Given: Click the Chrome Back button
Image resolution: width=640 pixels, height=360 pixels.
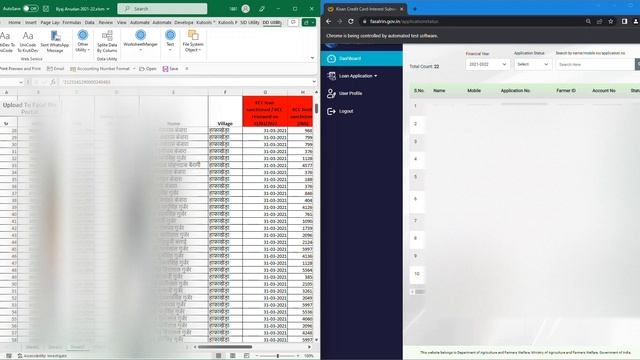Looking at the screenshot, I should [329, 21].
